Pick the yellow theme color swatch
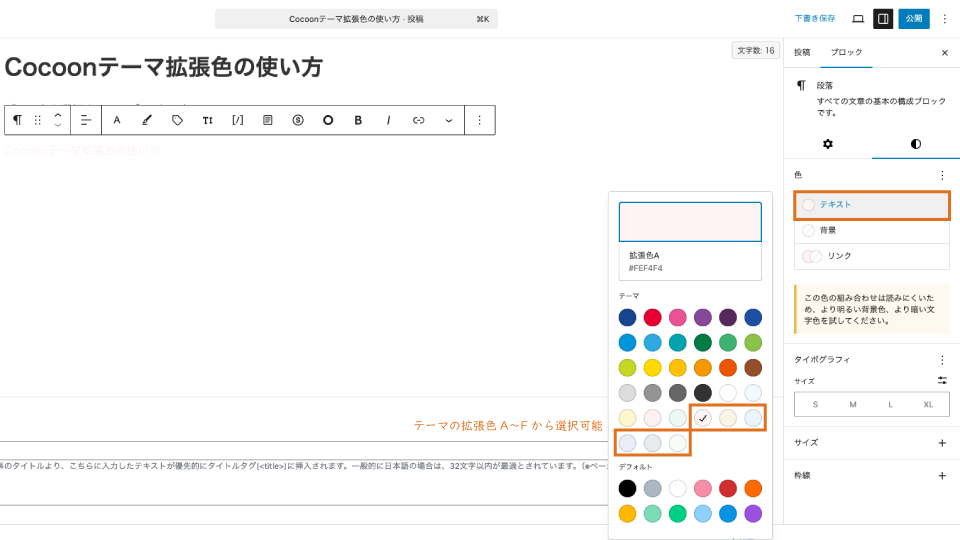The image size is (960, 540). pos(653,367)
